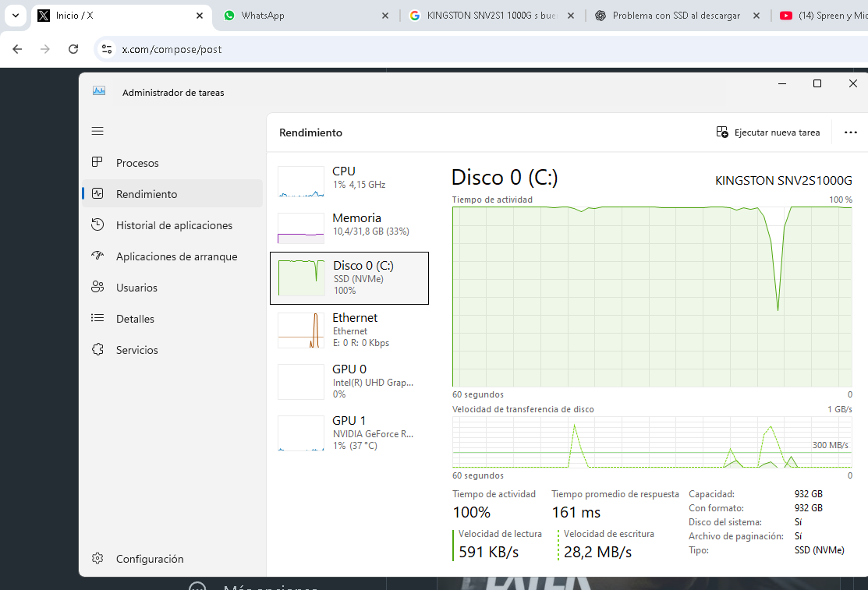The width and height of the screenshot is (868, 590).
Task: Select the Ethernet performance item
Action: point(349,330)
